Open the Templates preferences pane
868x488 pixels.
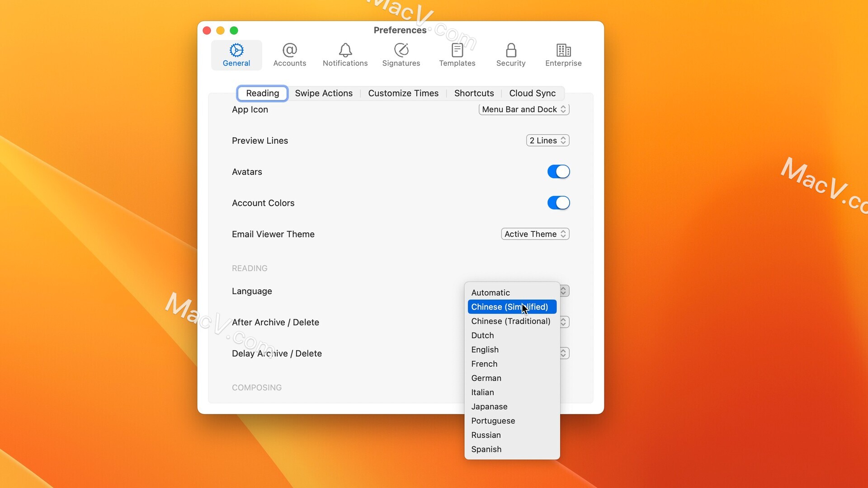click(458, 55)
